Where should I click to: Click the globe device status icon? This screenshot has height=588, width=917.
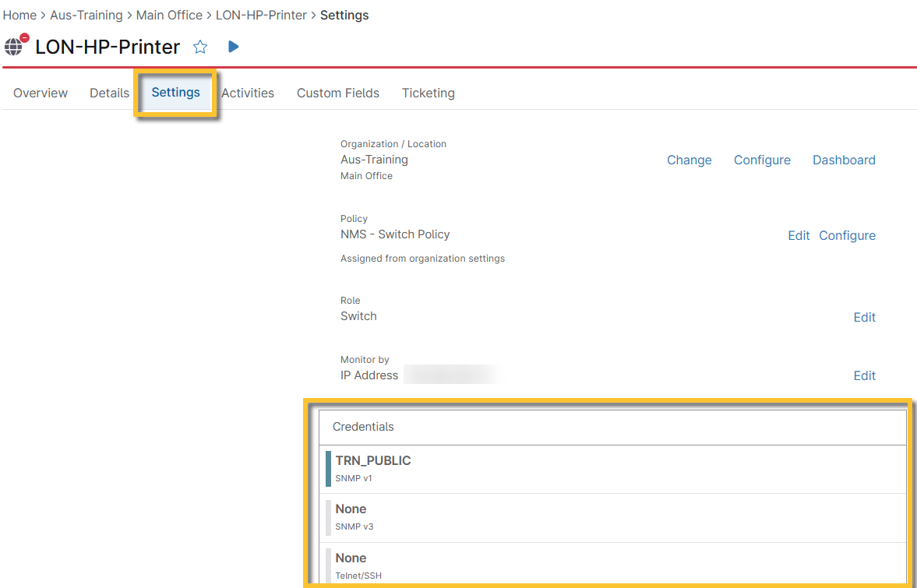pos(15,47)
